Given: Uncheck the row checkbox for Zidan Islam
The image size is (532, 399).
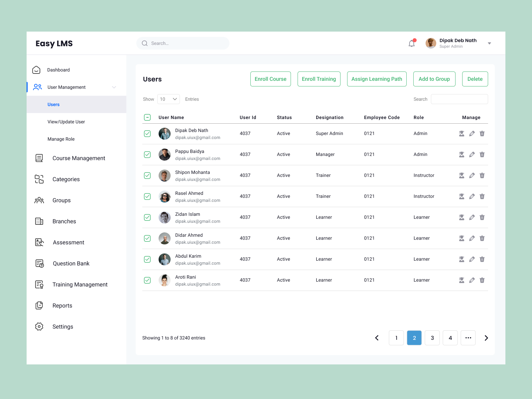Looking at the screenshot, I should (147, 217).
